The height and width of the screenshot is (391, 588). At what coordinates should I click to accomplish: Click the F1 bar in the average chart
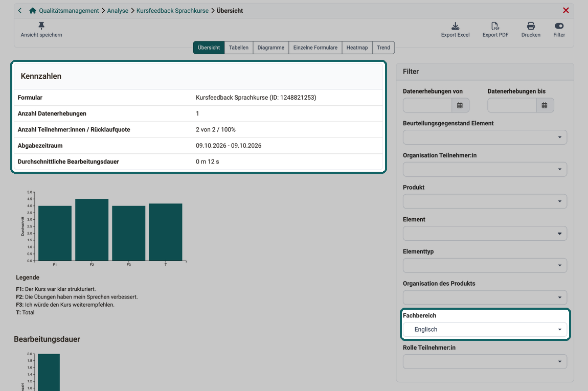point(55,233)
